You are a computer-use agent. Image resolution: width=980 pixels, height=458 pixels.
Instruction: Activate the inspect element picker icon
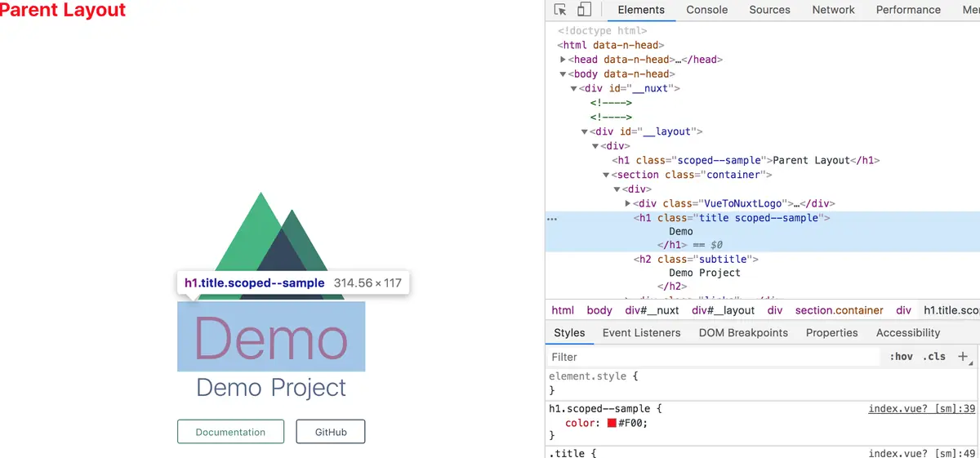click(560, 10)
